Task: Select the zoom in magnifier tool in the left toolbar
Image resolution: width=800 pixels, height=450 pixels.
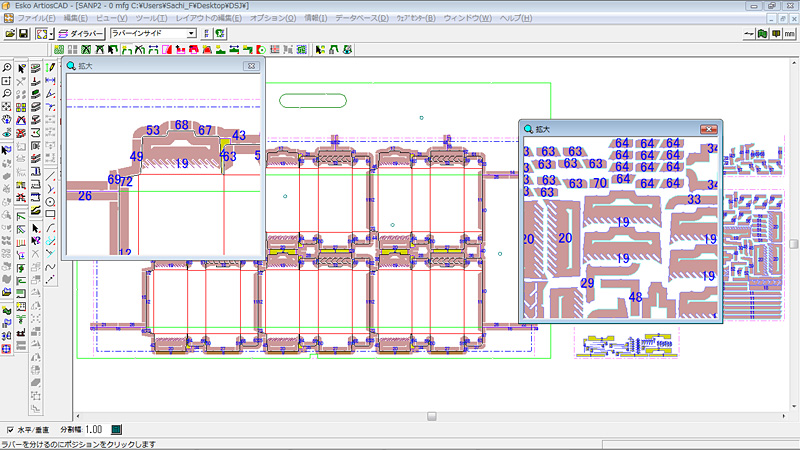Action: (7, 67)
